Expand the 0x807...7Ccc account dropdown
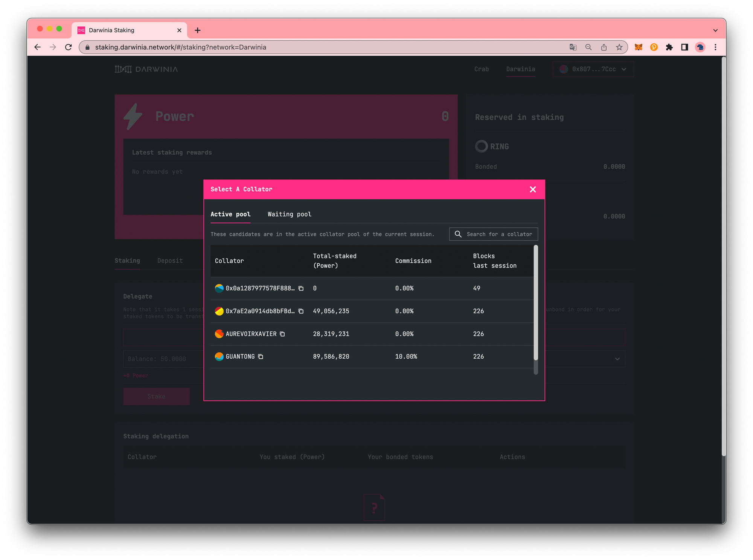 pos(593,69)
